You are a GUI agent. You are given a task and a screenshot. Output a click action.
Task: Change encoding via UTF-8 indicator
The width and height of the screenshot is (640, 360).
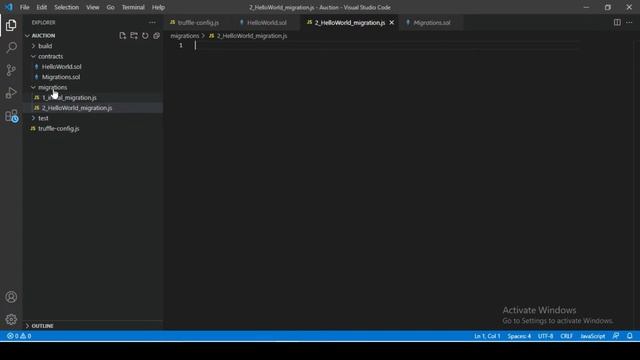pyautogui.click(x=545, y=336)
